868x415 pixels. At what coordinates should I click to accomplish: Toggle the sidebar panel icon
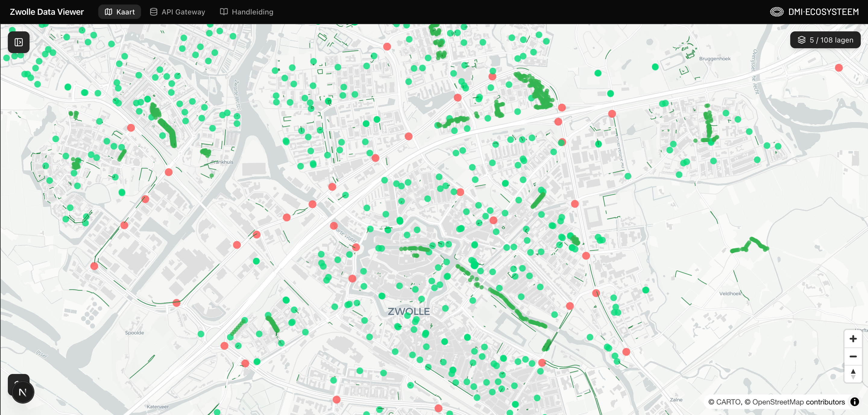point(18,42)
